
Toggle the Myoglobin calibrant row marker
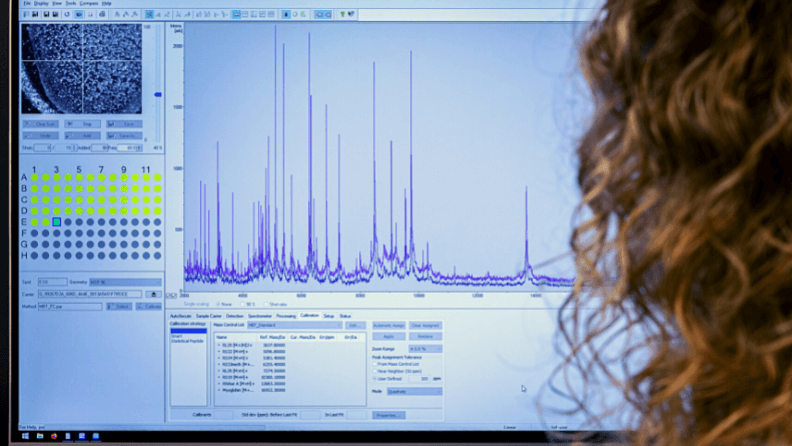219,390
